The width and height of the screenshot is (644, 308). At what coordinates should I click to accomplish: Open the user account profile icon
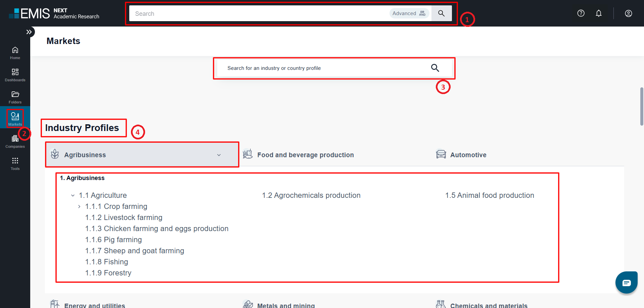point(629,13)
